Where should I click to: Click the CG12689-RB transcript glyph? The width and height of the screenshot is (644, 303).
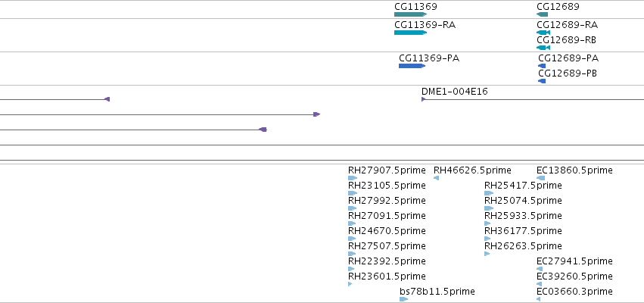tap(543, 48)
